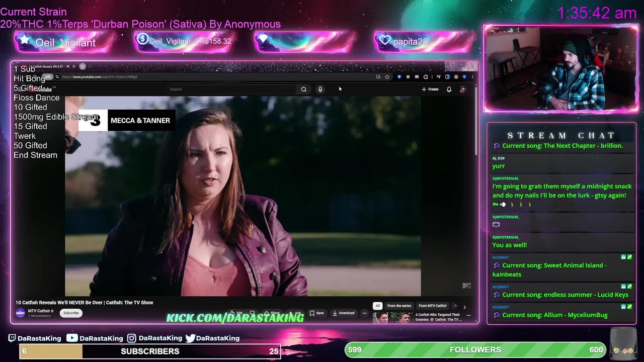The height and width of the screenshot is (362, 644).
Task: Open options for the suggested video
Action: click(468, 316)
